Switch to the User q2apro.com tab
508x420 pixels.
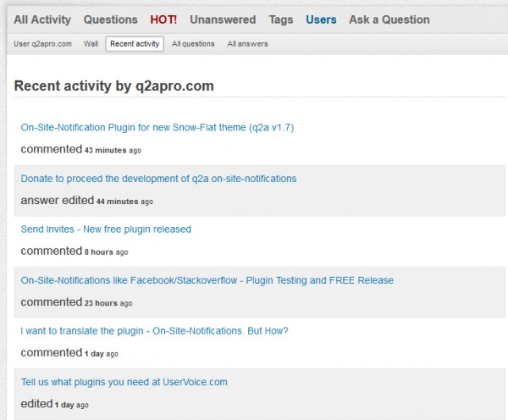[x=42, y=44]
